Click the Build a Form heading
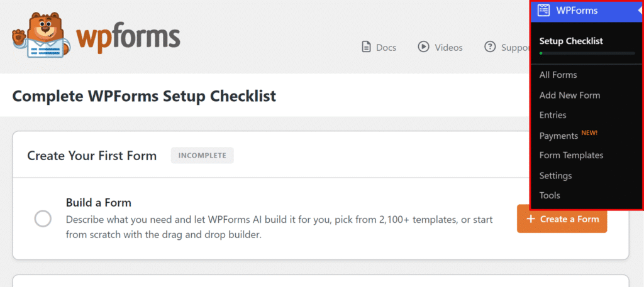 99,203
